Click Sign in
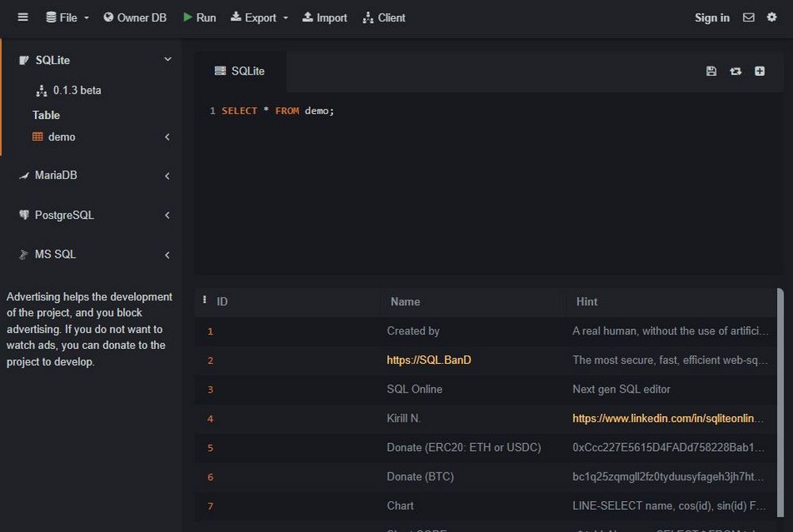This screenshot has width=793, height=532. click(x=712, y=17)
